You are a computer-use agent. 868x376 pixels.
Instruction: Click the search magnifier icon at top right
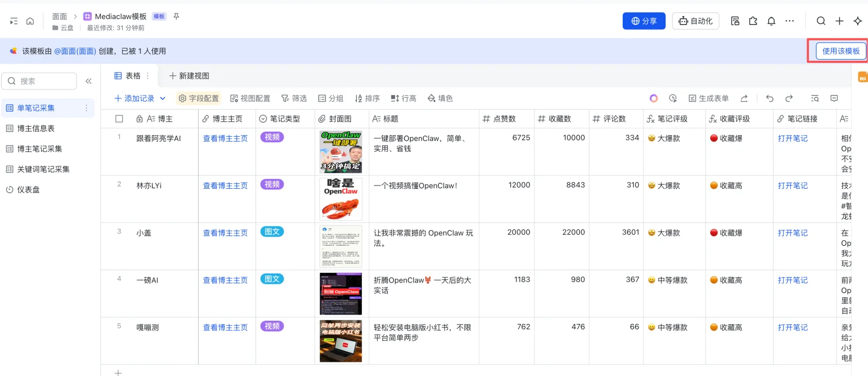[821, 21]
